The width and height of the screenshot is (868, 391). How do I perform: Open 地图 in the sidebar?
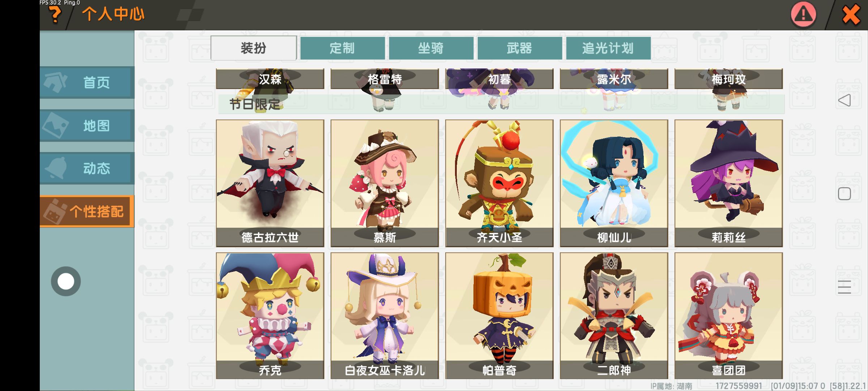87,126
